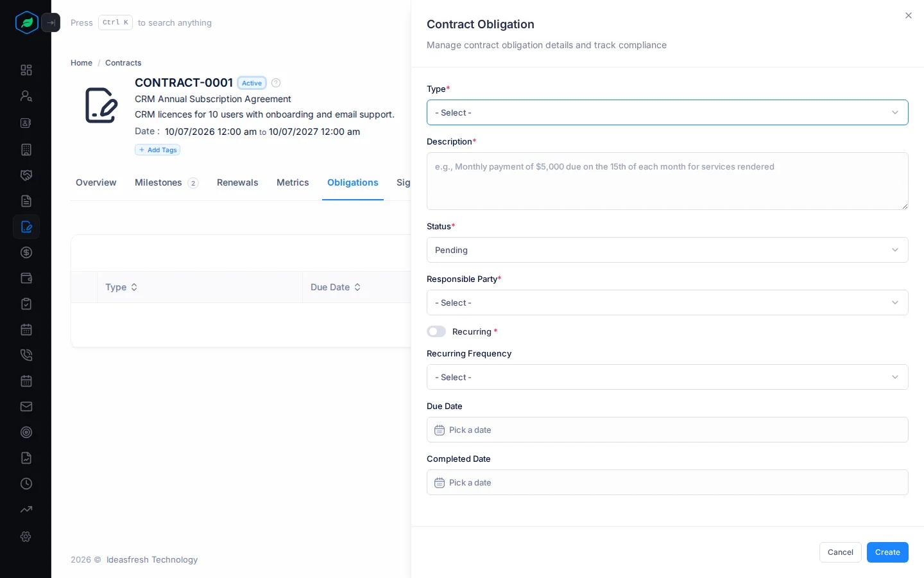
Task: Open the Recurring Frequency dropdown
Action: tap(667, 377)
